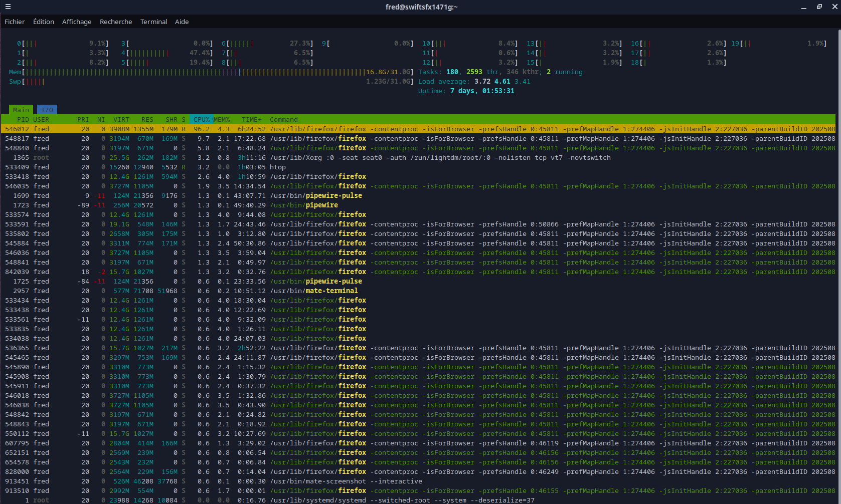The image size is (841, 504).
Task: Sort by the PID column header
Action: [23, 120]
